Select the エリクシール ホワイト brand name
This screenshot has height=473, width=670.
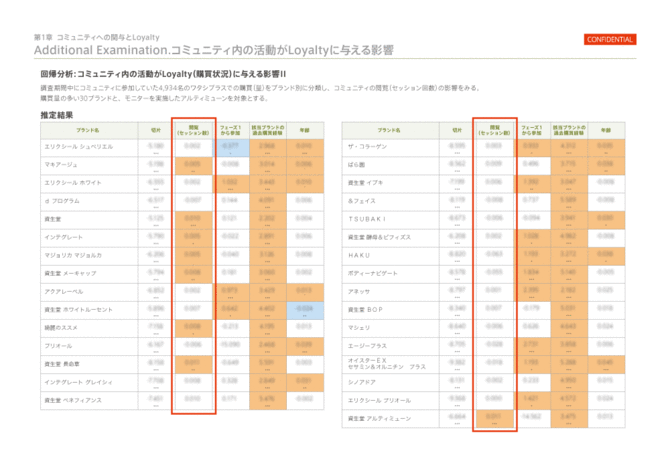(x=73, y=182)
